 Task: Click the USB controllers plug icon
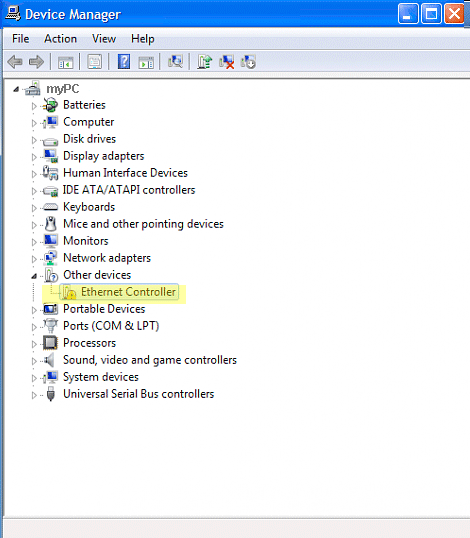click(51, 394)
